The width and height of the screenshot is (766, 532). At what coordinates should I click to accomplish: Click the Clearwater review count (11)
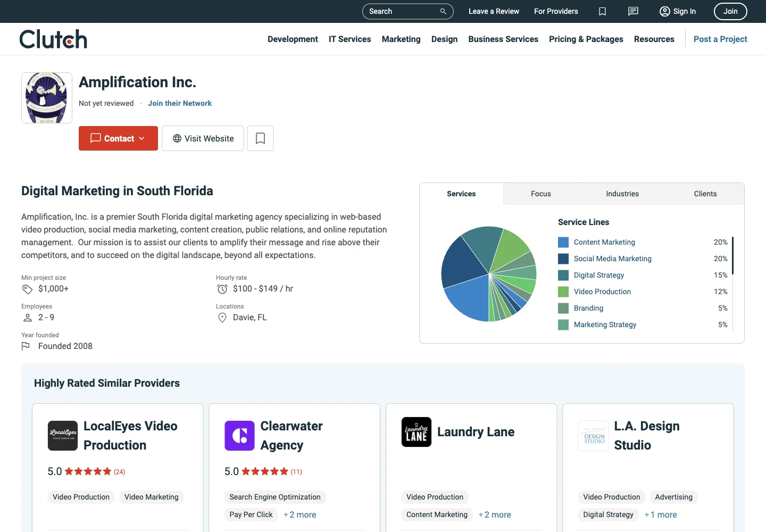point(296,472)
